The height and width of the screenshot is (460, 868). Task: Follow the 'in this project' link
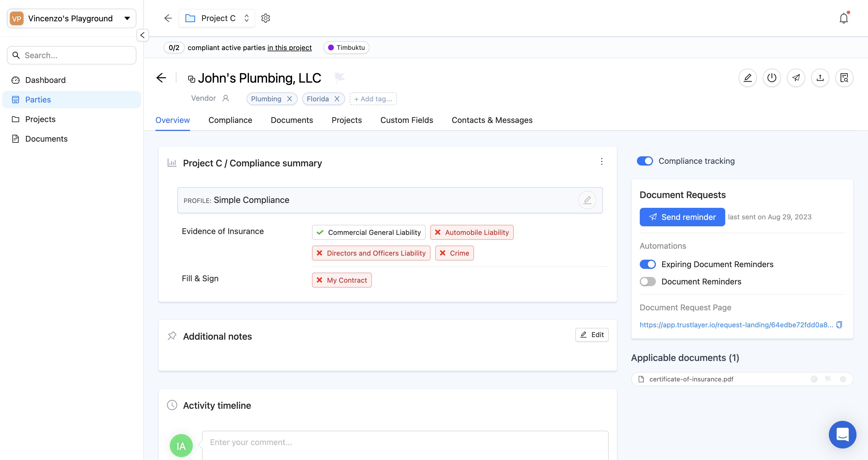pos(290,47)
